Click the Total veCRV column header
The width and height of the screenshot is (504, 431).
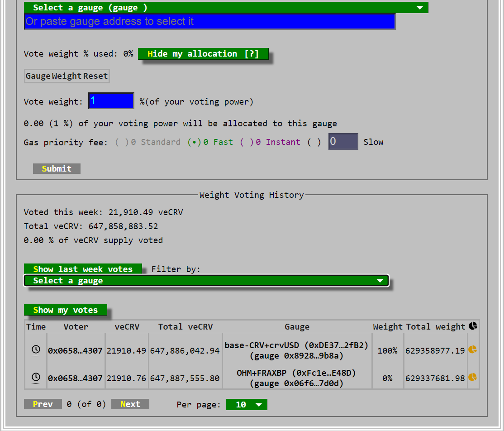(x=185, y=327)
